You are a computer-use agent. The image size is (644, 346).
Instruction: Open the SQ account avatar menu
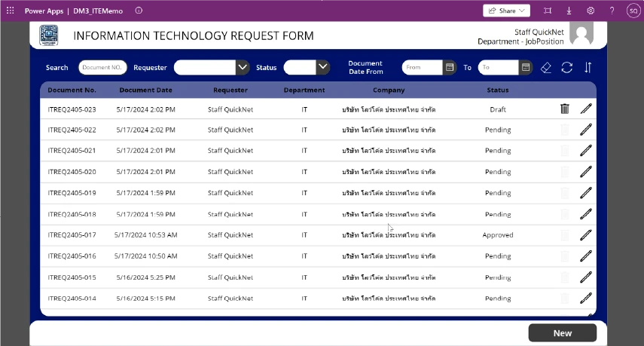click(633, 11)
